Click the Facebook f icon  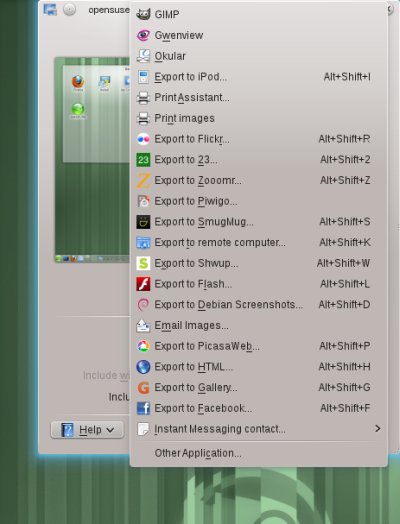pos(143,408)
